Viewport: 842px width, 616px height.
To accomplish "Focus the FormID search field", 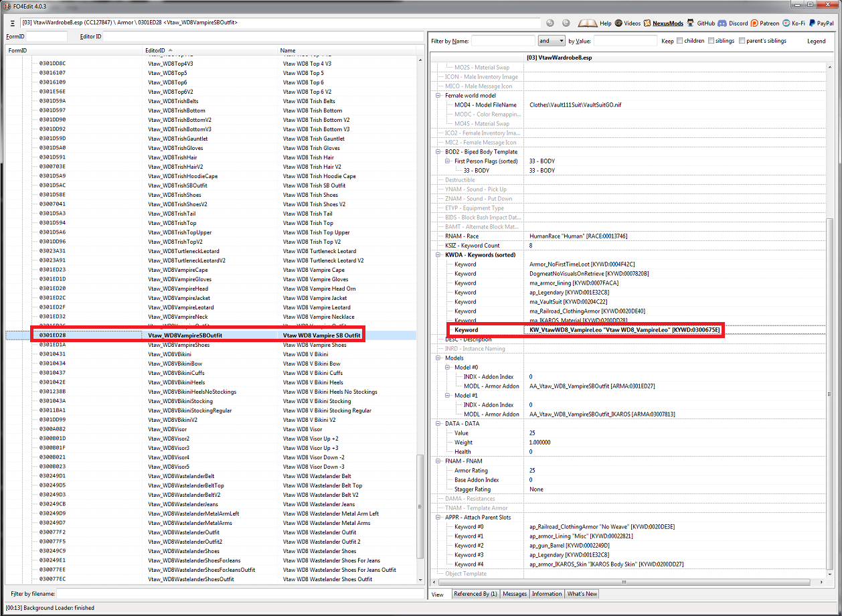I will 47,36.
